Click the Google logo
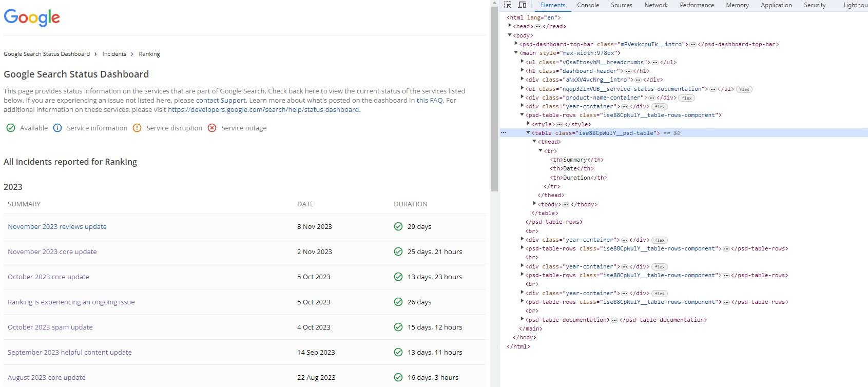868x387 pixels. [x=32, y=17]
